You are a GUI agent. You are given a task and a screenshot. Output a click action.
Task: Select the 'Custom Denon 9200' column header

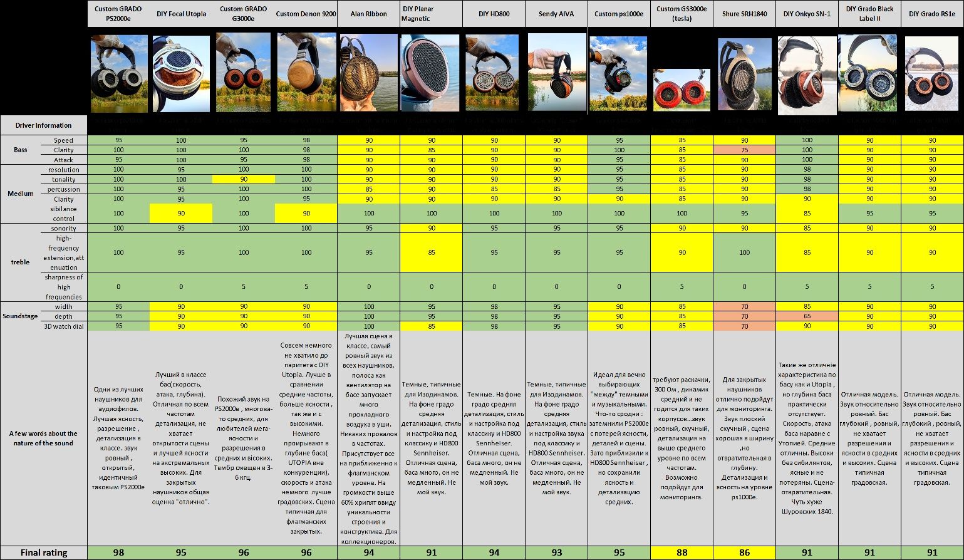click(x=306, y=14)
